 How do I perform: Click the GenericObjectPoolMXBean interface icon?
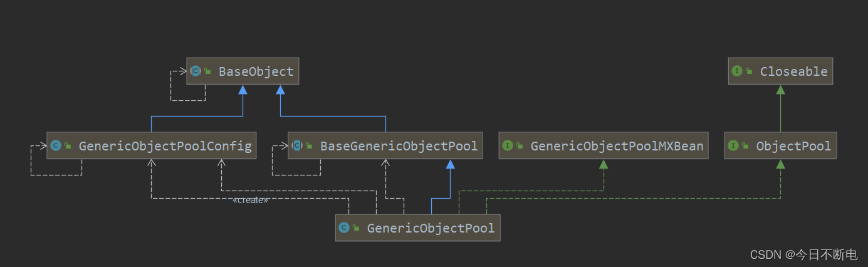(x=508, y=146)
